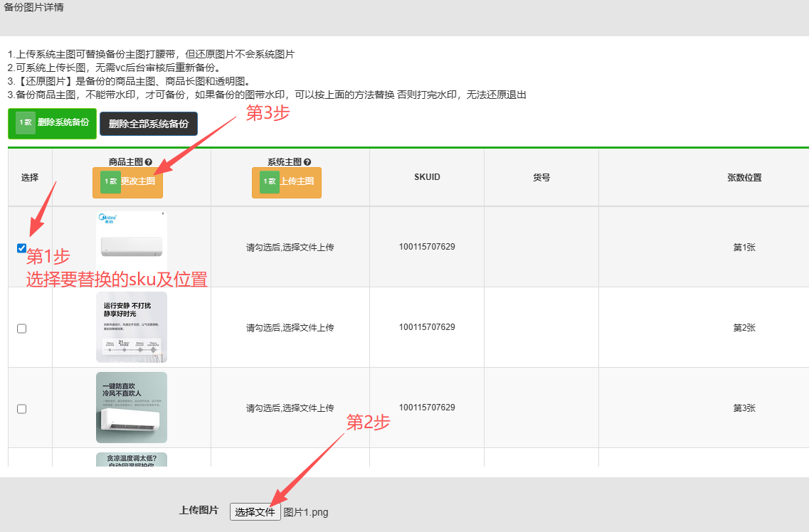Select the 一键防直吹 product image thumbnail

[x=132, y=408]
